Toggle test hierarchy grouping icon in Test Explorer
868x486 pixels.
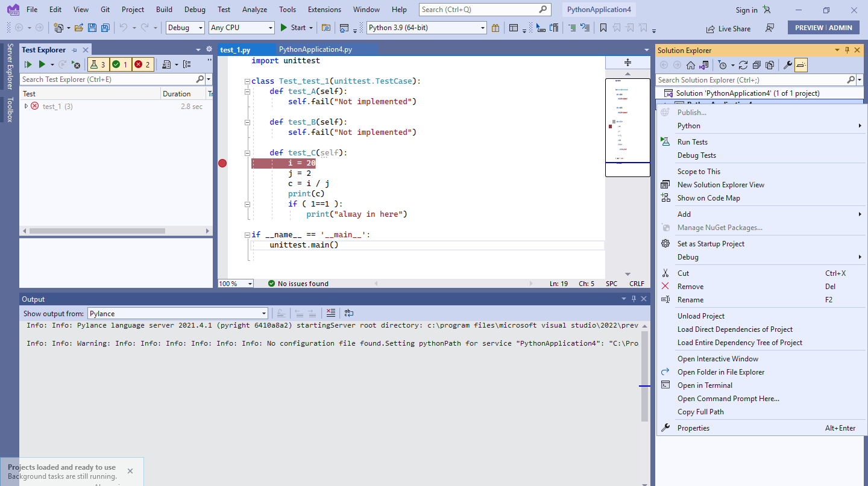[x=187, y=64]
